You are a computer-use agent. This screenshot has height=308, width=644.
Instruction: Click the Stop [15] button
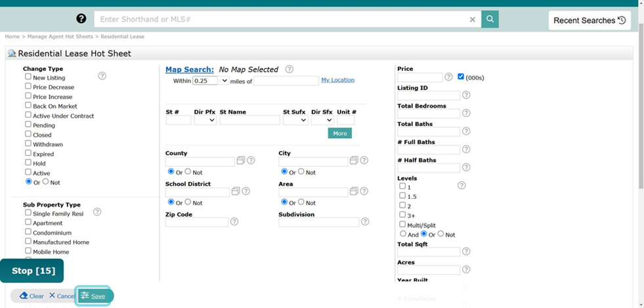(32, 271)
